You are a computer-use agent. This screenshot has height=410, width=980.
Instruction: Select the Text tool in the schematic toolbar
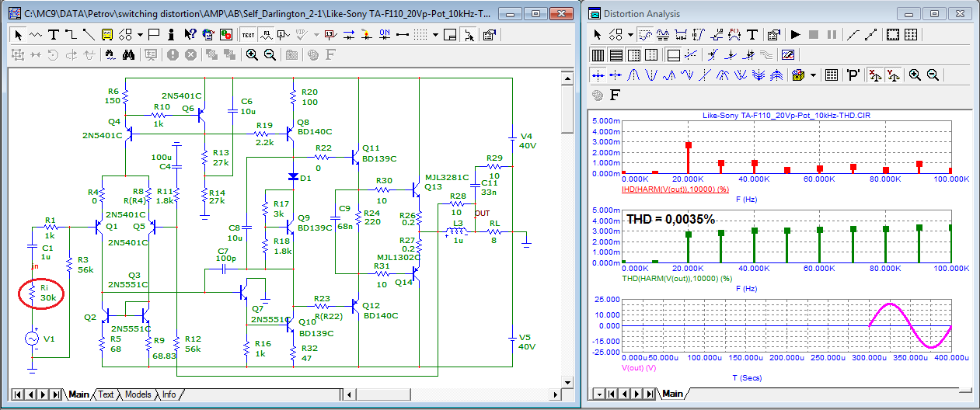tap(54, 35)
